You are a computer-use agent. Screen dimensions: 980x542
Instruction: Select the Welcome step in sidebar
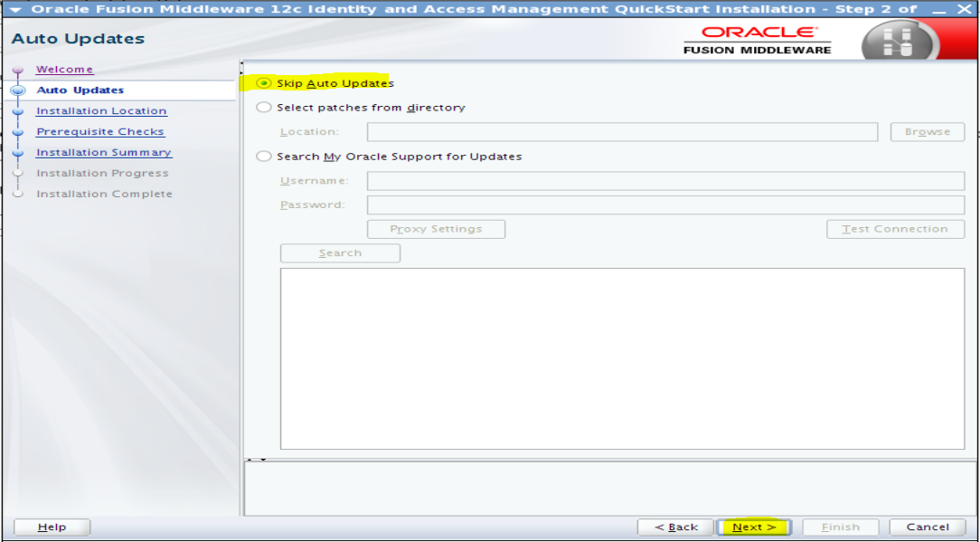[x=64, y=69]
